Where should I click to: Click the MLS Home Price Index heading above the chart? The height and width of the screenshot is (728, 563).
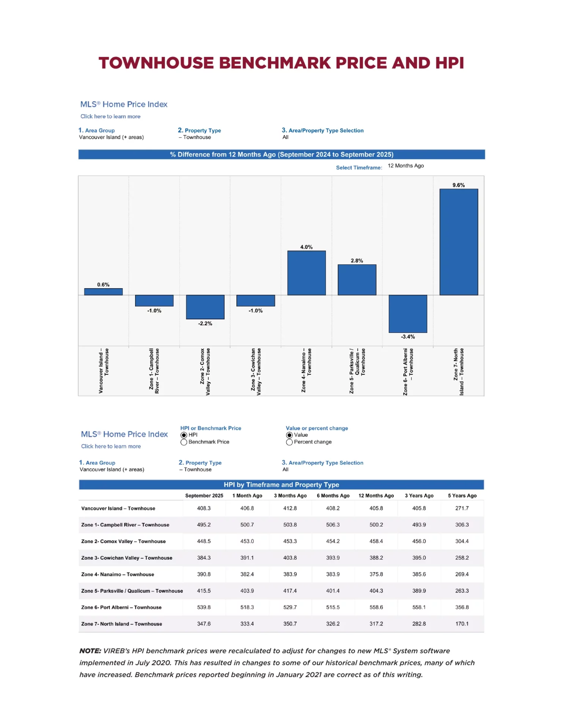coord(124,104)
